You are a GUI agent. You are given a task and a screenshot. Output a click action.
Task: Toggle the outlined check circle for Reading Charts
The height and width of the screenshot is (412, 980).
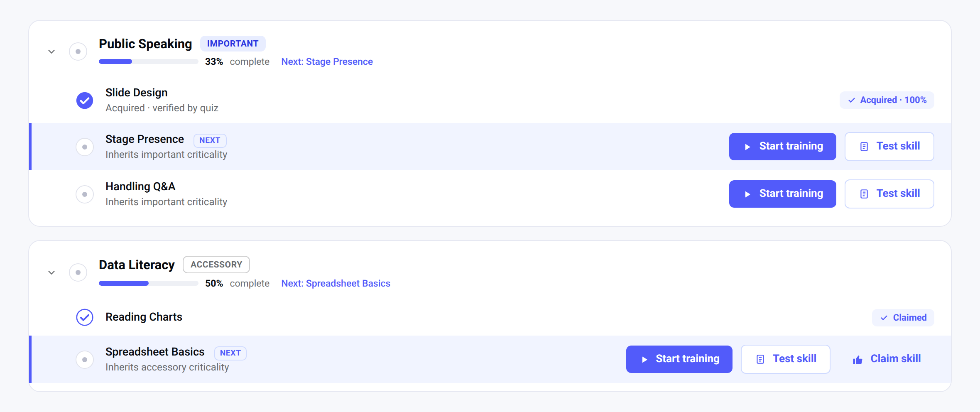[x=85, y=317]
